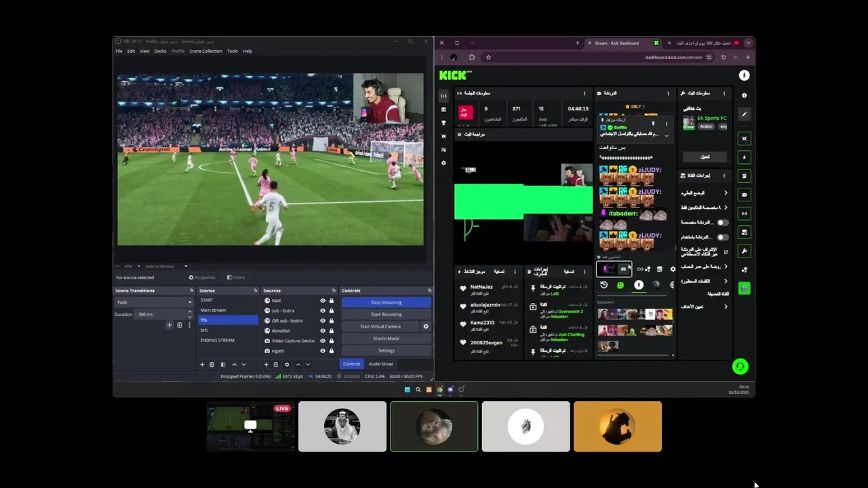Open Kick sidebar settings gear icon
Screen dimensions: 868x488
pos(443,163)
